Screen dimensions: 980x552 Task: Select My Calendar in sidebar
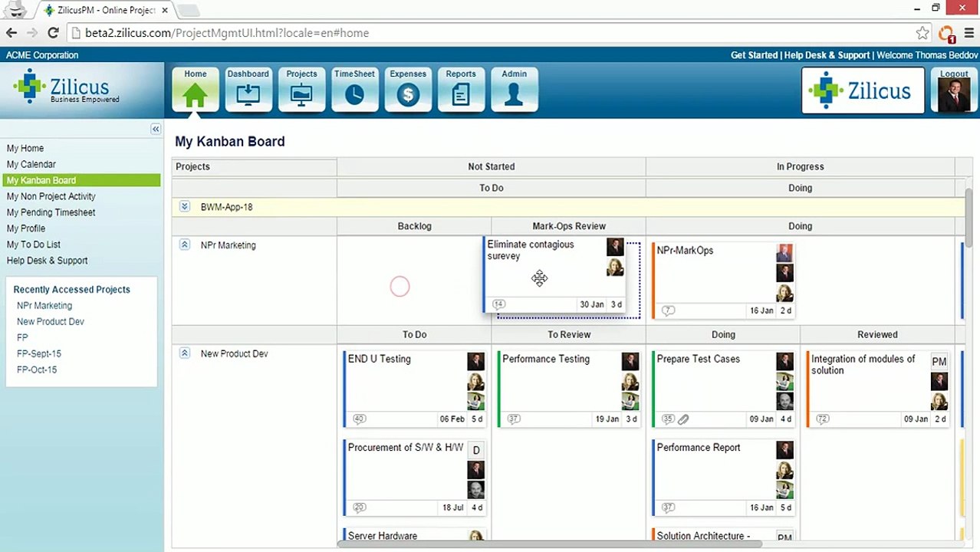tap(31, 164)
